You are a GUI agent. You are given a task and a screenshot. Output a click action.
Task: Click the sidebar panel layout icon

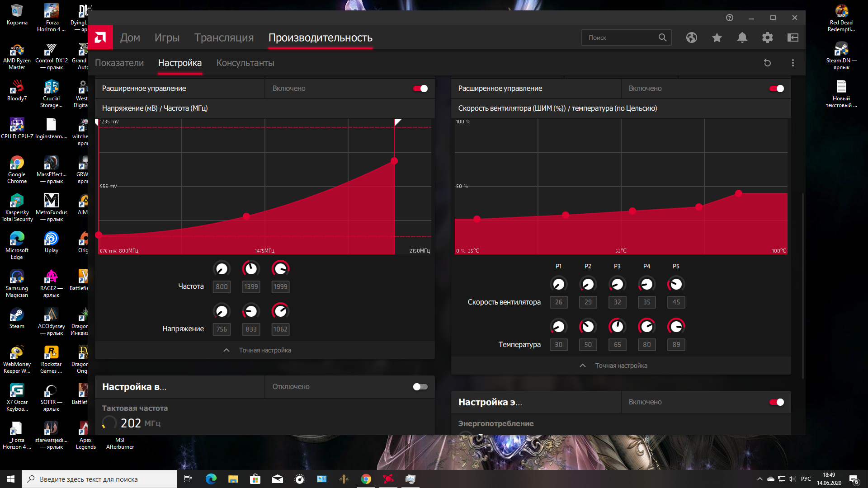[x=793, y=38]
